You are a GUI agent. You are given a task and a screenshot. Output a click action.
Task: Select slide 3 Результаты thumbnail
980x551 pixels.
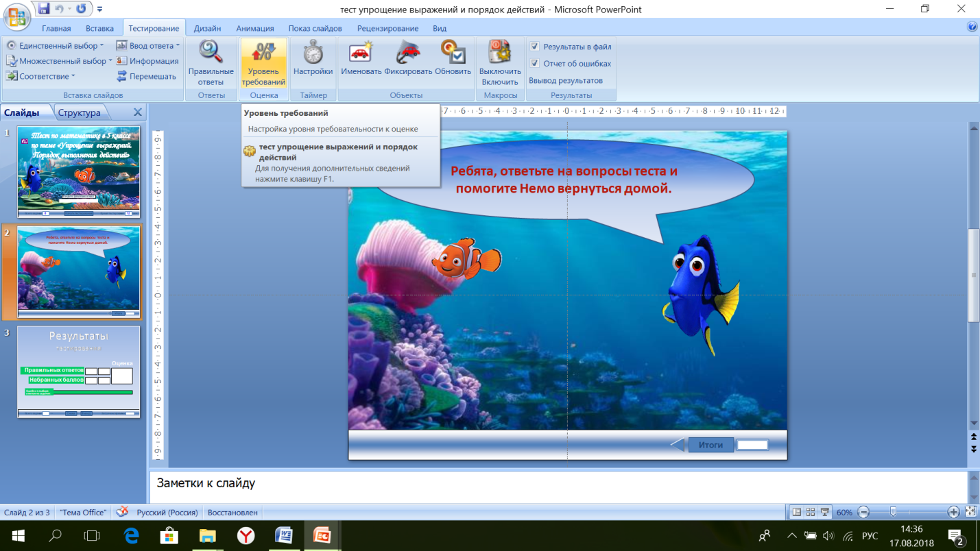(x=78, y=371)
